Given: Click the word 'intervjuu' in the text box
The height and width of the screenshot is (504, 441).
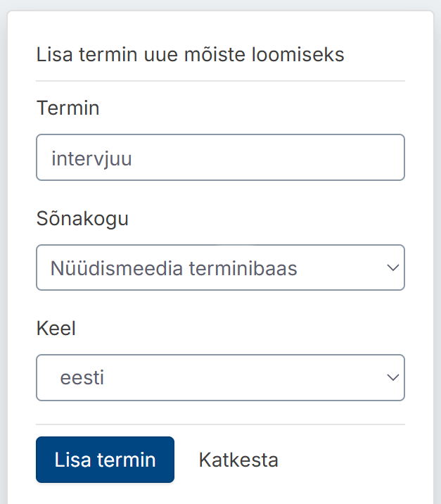Looking at the screenshot, I should point(91,159).
